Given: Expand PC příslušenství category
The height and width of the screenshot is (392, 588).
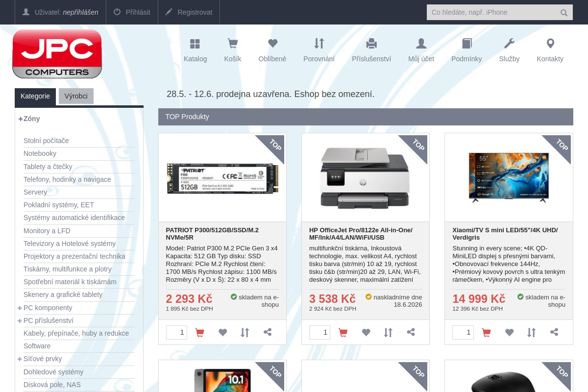Looking at the screenshot, I should pyautogui.click(x=20, y=320).
